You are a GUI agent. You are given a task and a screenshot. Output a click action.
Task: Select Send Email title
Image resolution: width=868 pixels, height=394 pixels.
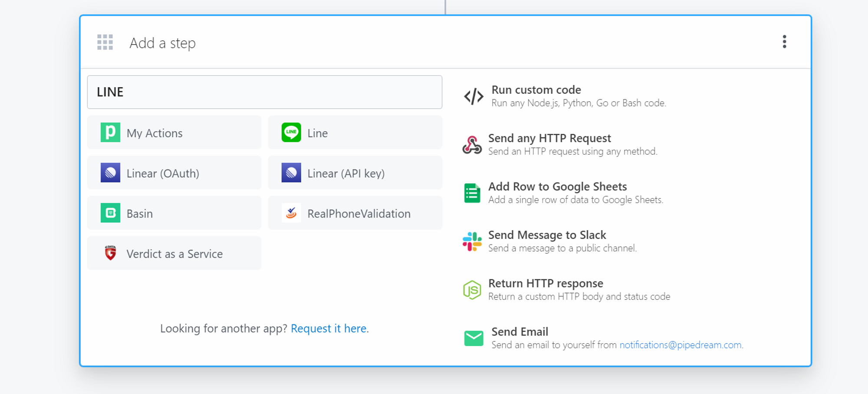(x=519, y=331)
